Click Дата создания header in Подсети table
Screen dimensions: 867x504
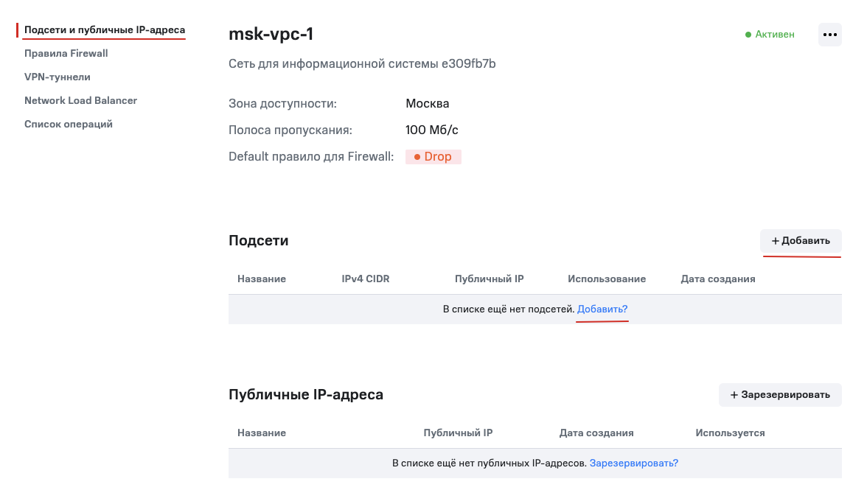(718, 279)
